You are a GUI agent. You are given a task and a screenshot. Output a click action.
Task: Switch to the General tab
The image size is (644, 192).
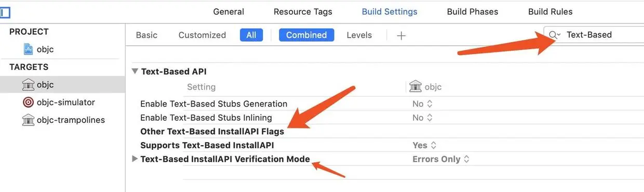pyautogui.click(x=229, y=11)
